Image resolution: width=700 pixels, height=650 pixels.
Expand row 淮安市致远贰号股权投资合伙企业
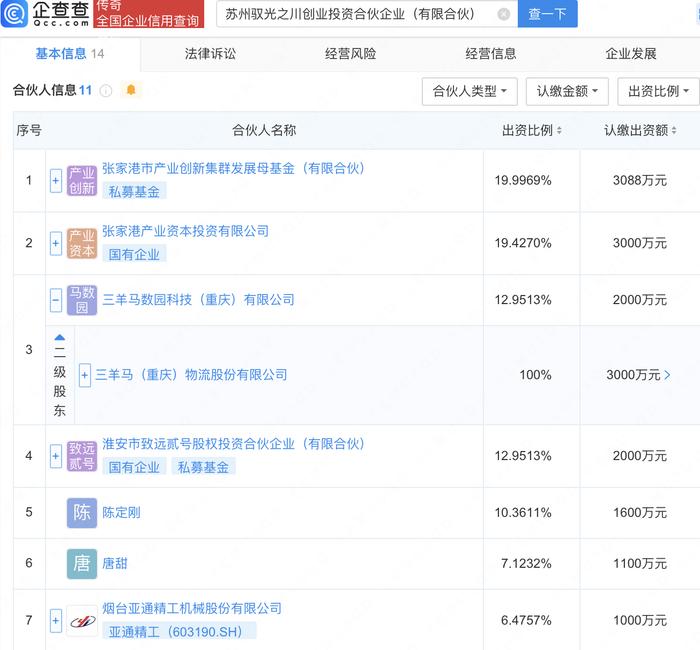click(x=56, y=456)
